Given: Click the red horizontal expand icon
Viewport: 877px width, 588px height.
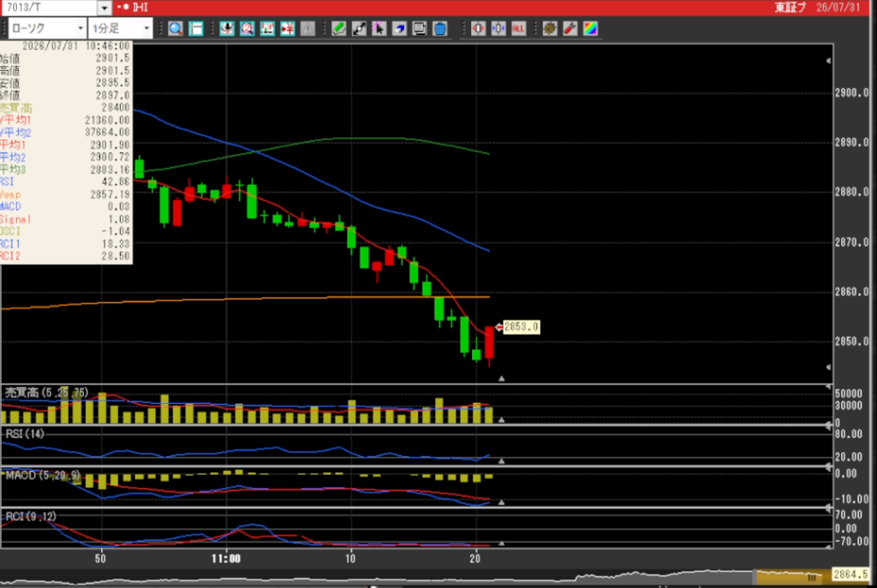Looking at the screenshot, I should pos(478,28).
